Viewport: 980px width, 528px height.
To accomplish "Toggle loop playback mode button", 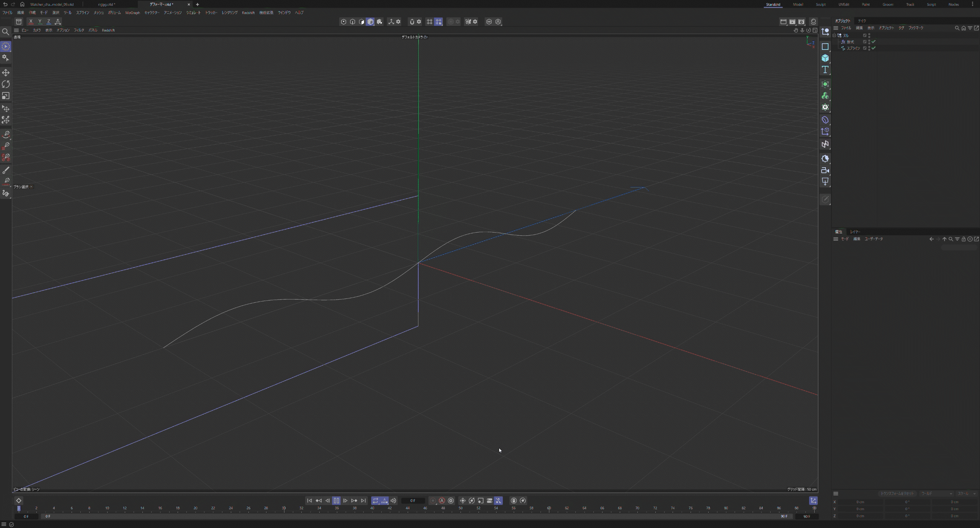I will pos(375,500).
